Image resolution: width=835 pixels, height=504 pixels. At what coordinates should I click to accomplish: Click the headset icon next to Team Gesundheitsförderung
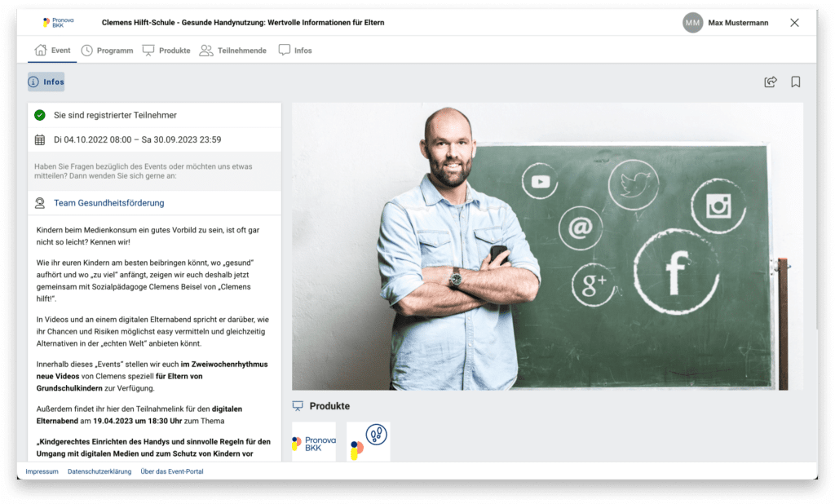point(39,202)
